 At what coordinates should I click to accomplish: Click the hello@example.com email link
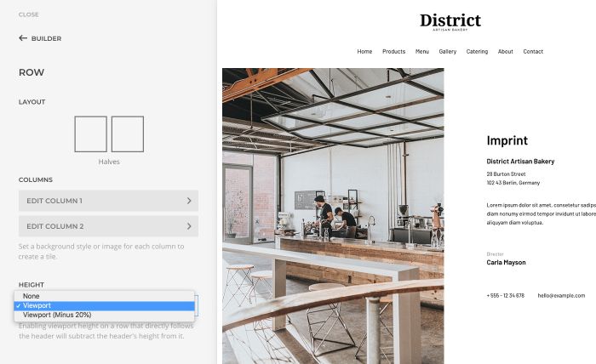tap(560, 295)
